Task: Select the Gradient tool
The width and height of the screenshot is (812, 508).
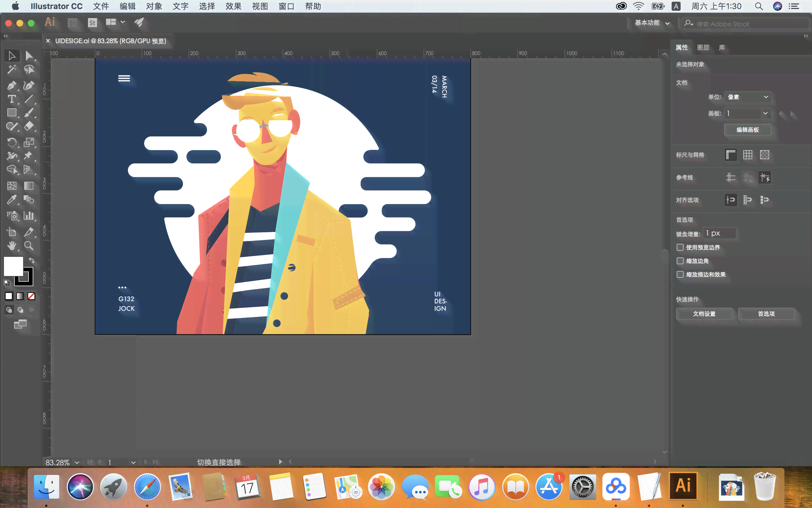Action: click(x=29, y=185)
